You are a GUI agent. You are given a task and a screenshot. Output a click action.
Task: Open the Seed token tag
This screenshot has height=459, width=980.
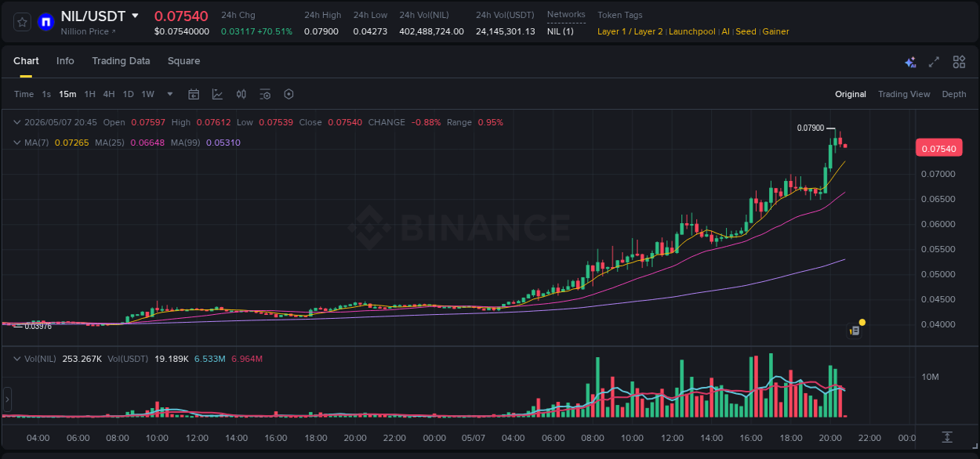click(x=746, y=31)
